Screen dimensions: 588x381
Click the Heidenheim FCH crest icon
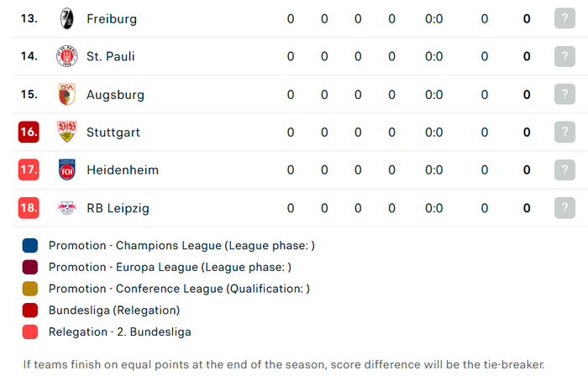point(67,170)
